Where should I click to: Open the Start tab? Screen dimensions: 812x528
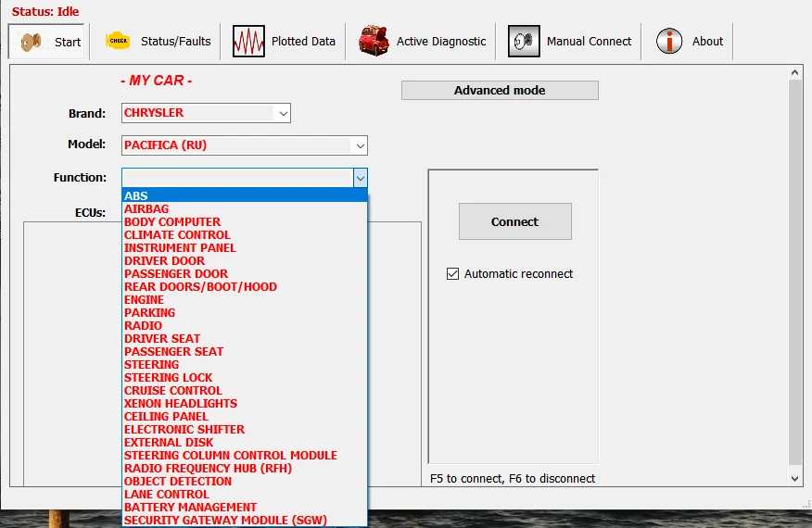46,42
